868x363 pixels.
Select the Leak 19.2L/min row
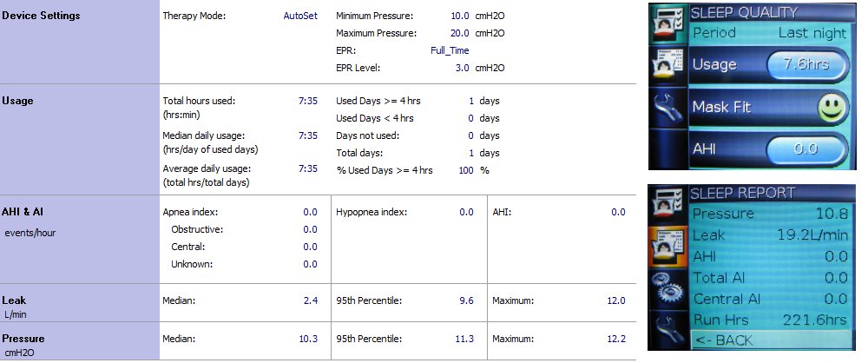coord(770,235)
